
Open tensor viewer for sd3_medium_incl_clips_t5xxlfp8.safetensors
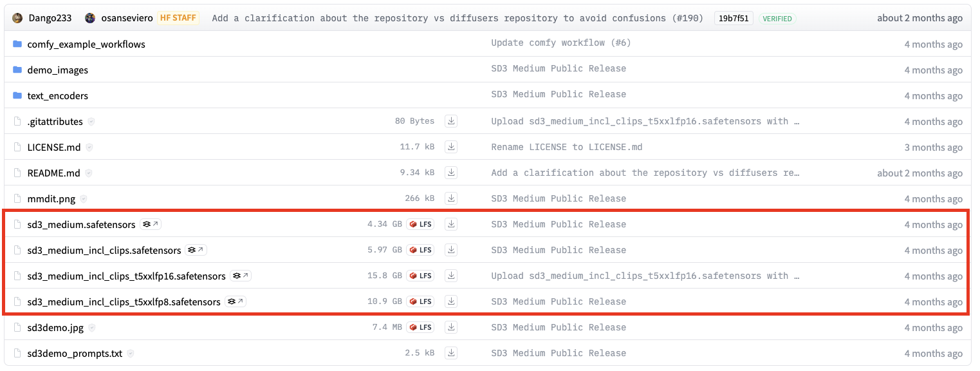tap(236, 301)
